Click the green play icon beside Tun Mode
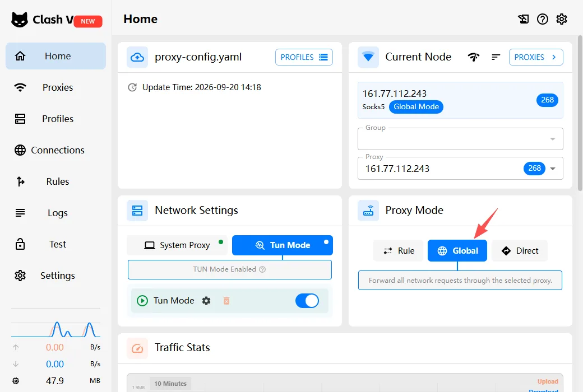The height and width of the screenshot is (392, 583). click(142, 301)
